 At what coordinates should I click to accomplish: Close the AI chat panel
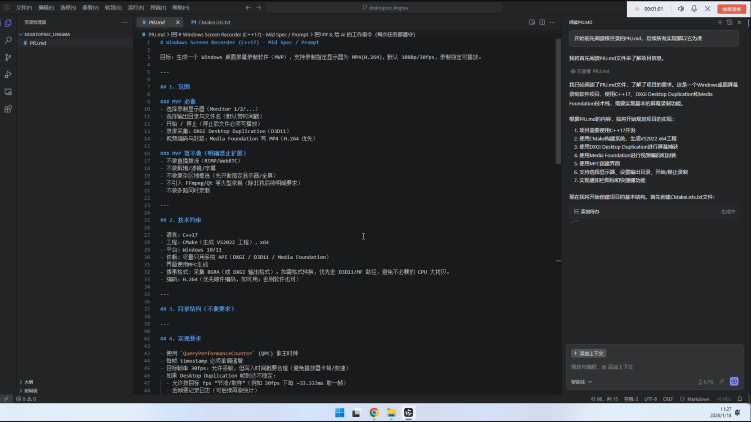coord(740,23)
